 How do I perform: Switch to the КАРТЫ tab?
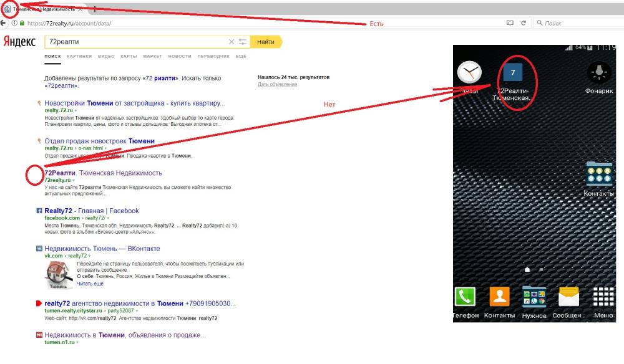(x=129, y=57)
